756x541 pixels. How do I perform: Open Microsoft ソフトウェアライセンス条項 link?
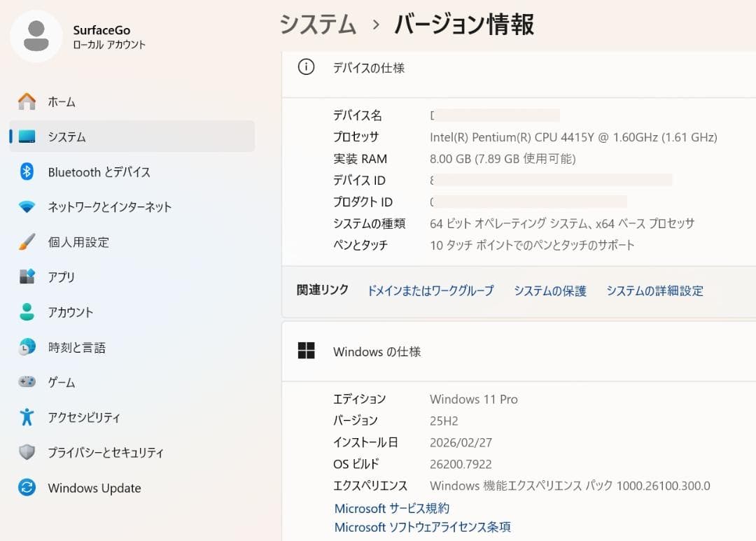(422, 527)
